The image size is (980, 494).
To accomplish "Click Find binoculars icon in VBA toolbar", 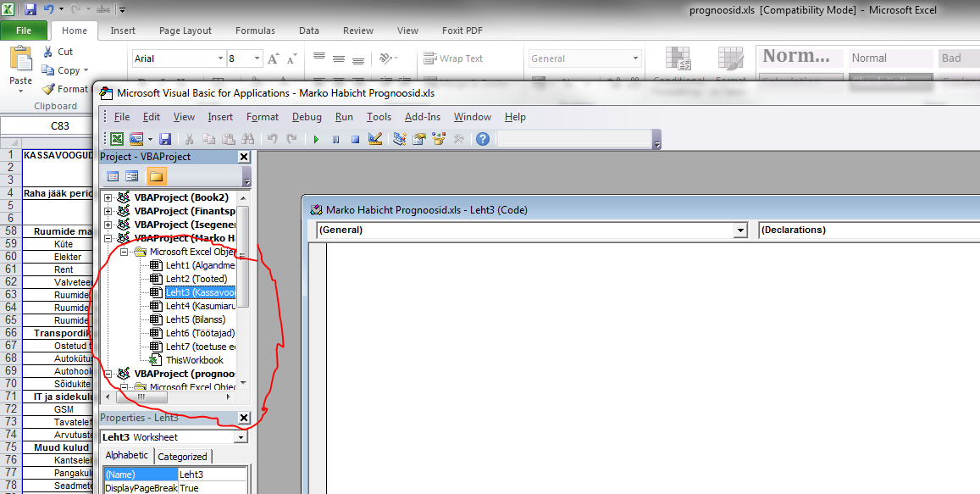I will click(x=247, y=139).
